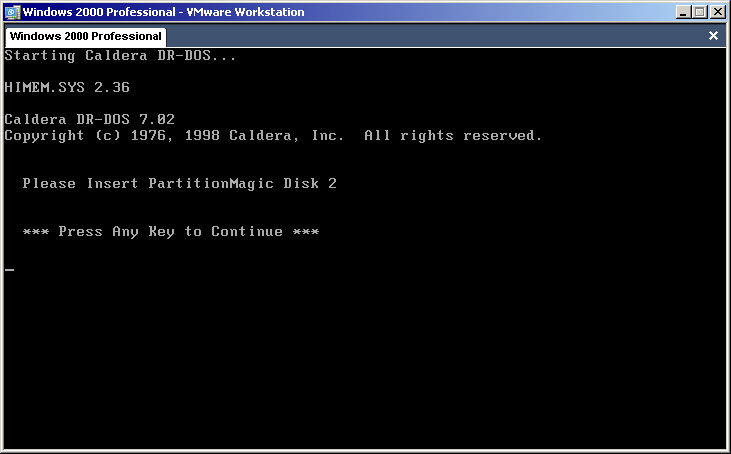Screen dimensions: 731x454
Task: Minimize the VMware Workstation window
Action: (x=683, y=12)
